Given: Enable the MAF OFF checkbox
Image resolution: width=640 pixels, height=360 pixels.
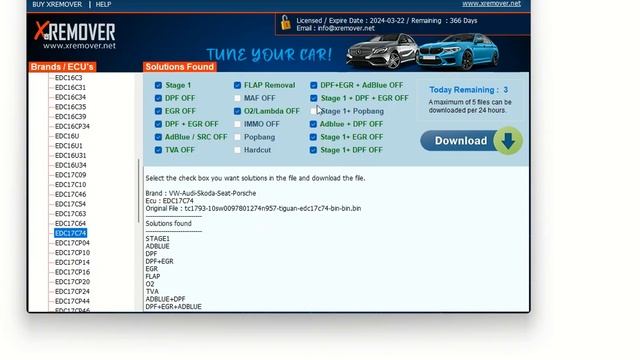Looking at the screenshot, I should click(237, 98).
